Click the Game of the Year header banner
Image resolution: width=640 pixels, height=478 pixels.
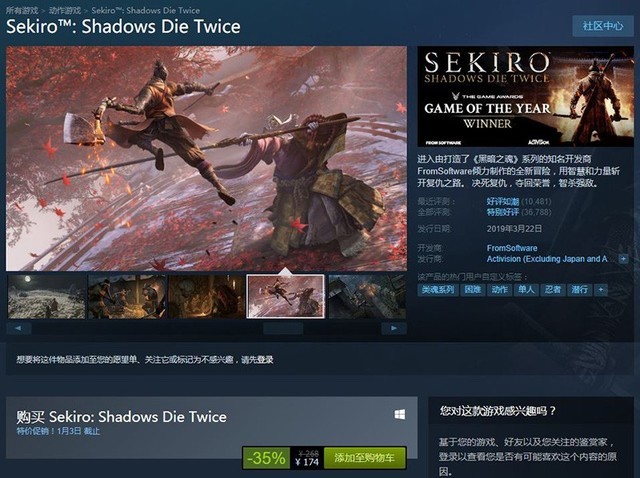pos(526,96)
